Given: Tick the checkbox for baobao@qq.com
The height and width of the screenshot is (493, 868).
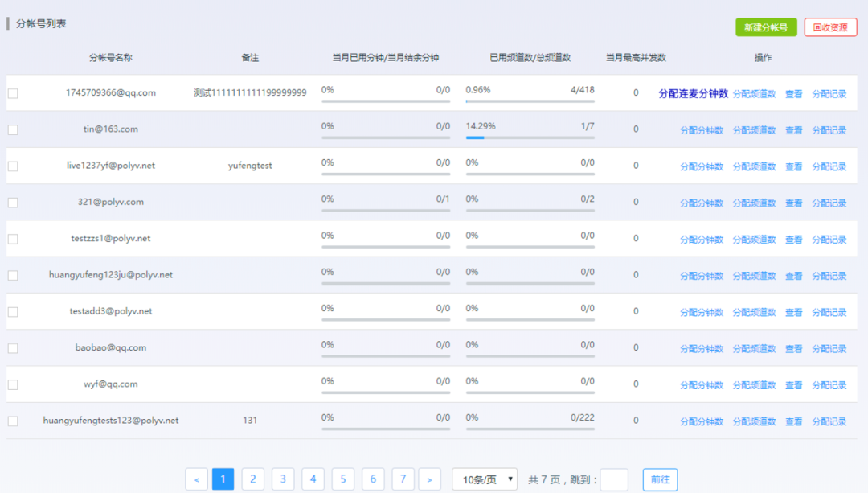Looking at the screenshot, I should [13, 348].
